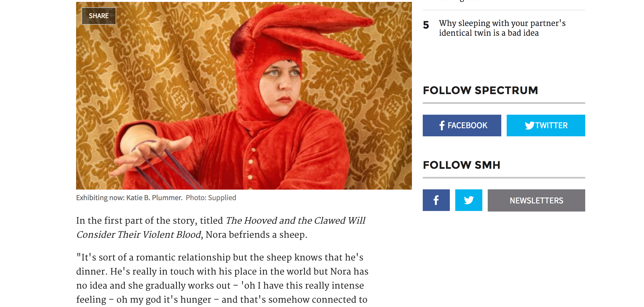Click the Facebook 'f' logo in Spectrum button
Viewport: 644px width, 307px height.
pos(442,126)
